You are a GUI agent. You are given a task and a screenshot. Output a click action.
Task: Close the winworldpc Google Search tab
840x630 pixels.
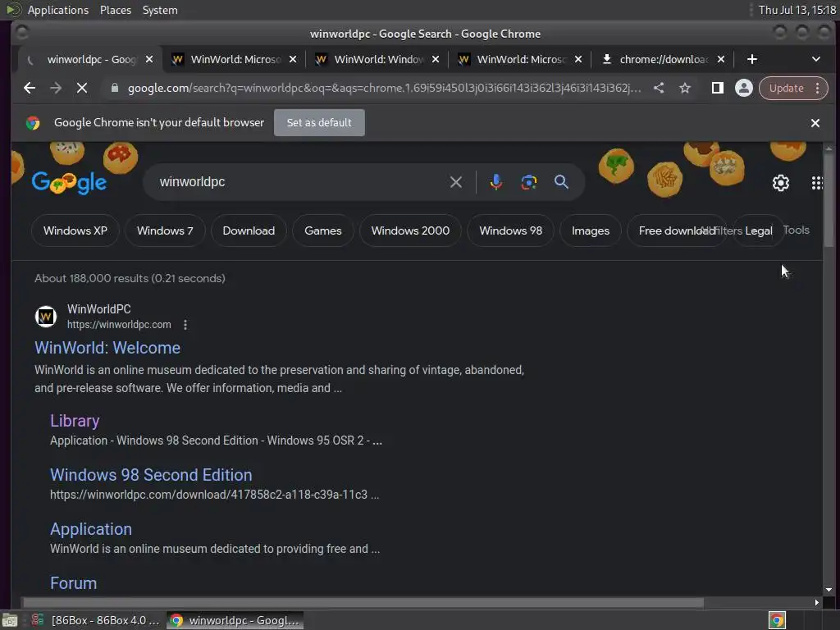[x=149, y=59]
